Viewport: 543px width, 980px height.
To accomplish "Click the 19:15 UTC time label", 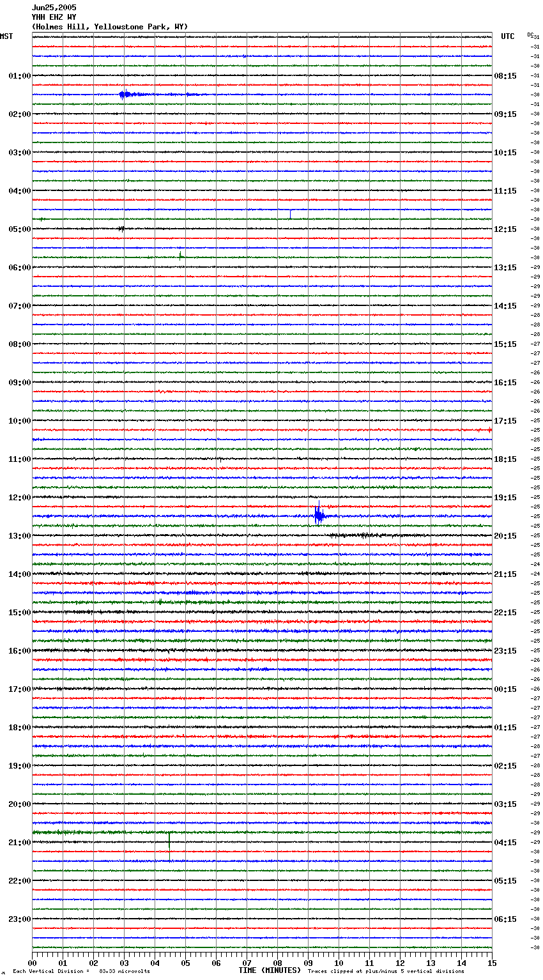I will (505, 498).
